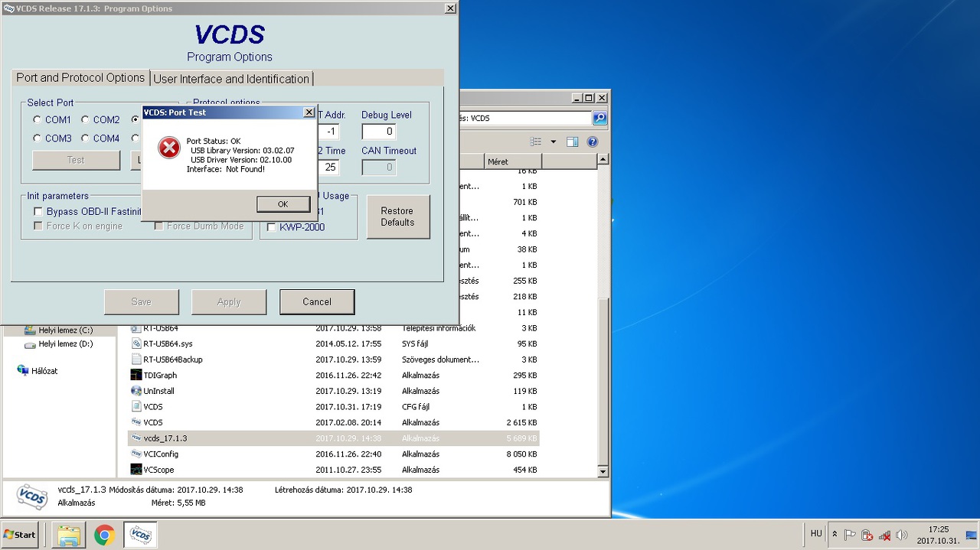The width and height of the screenshot is (980, 550).
Task: Click the Action Center flag icon
Action: 850,535
